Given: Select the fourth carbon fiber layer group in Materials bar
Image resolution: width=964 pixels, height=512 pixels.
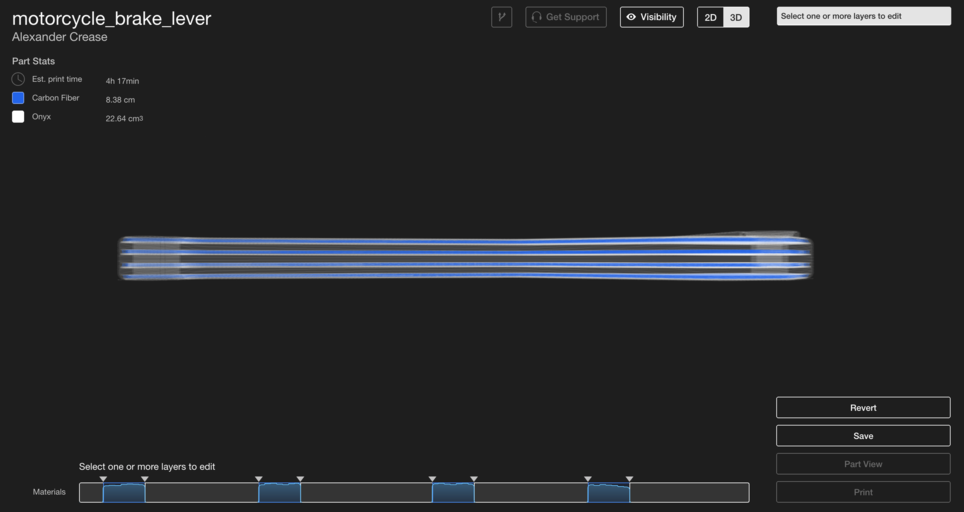Looking at the screenshot, I should [x=609, y=493].
